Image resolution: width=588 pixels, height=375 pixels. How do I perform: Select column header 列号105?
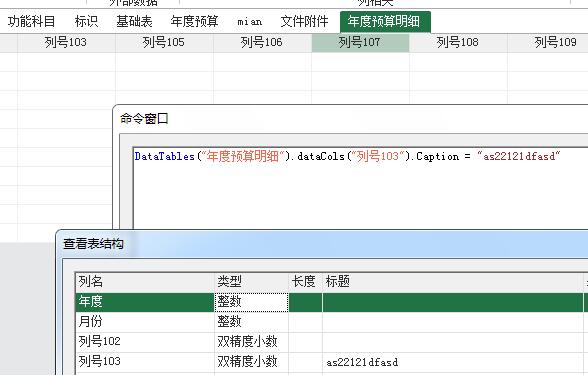coord(164,42)
